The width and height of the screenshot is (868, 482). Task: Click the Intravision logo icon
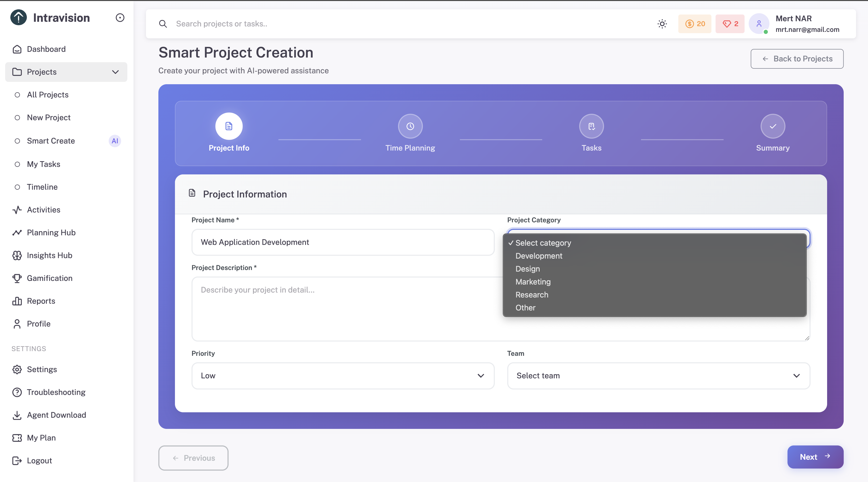click(x=18, y=18)
